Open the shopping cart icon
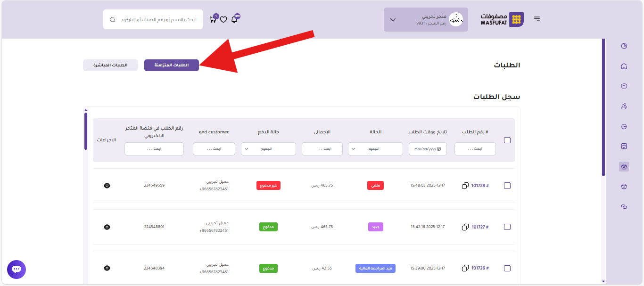The height and width of the screenshot is (286, 644). point(213,20)
